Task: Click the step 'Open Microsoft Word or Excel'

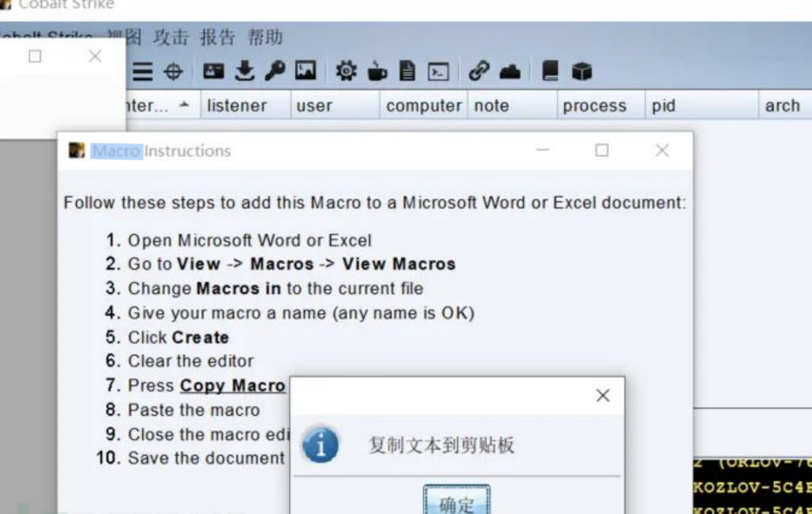Action: point(250,240)
